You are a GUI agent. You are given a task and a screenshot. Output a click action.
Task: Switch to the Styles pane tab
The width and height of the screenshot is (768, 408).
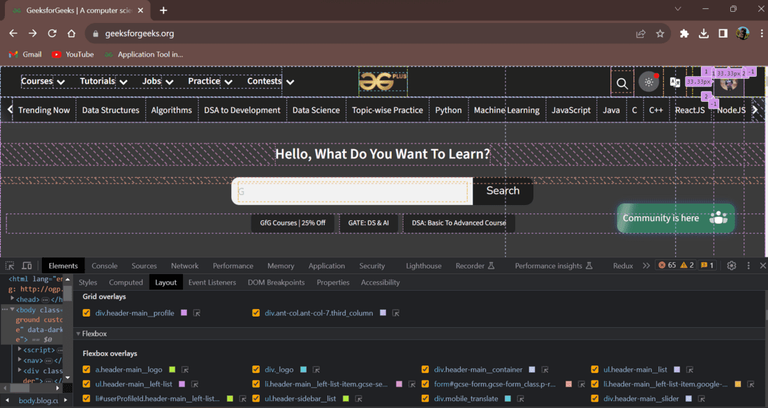coord(88,283)
